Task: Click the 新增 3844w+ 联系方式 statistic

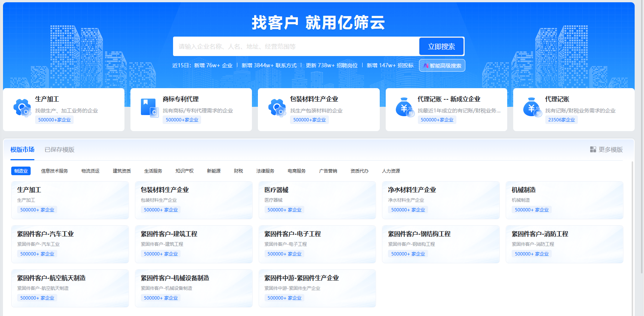Action: [269, 65]
